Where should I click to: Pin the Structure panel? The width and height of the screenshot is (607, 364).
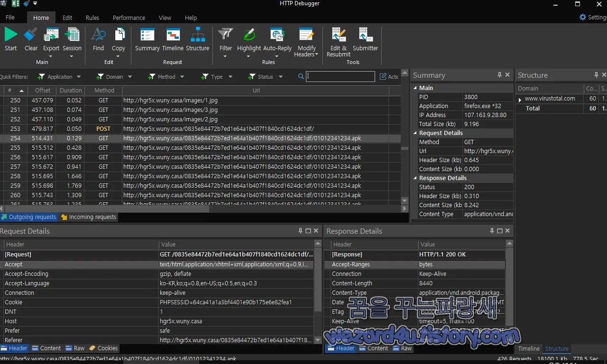click(x=596, y=75)
